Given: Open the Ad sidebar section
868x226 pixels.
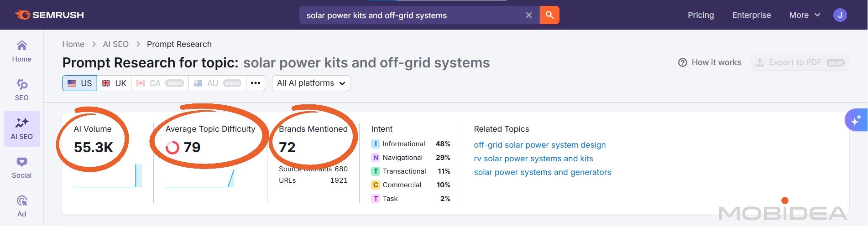Looking at the screenshot, I should point(21,206).
